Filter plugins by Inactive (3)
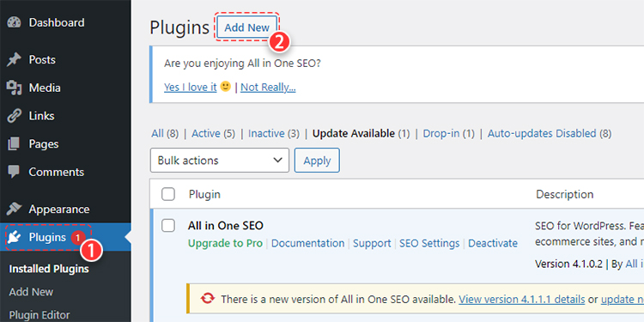The height and width of the screenshot is (322, 644). [274, 133]
